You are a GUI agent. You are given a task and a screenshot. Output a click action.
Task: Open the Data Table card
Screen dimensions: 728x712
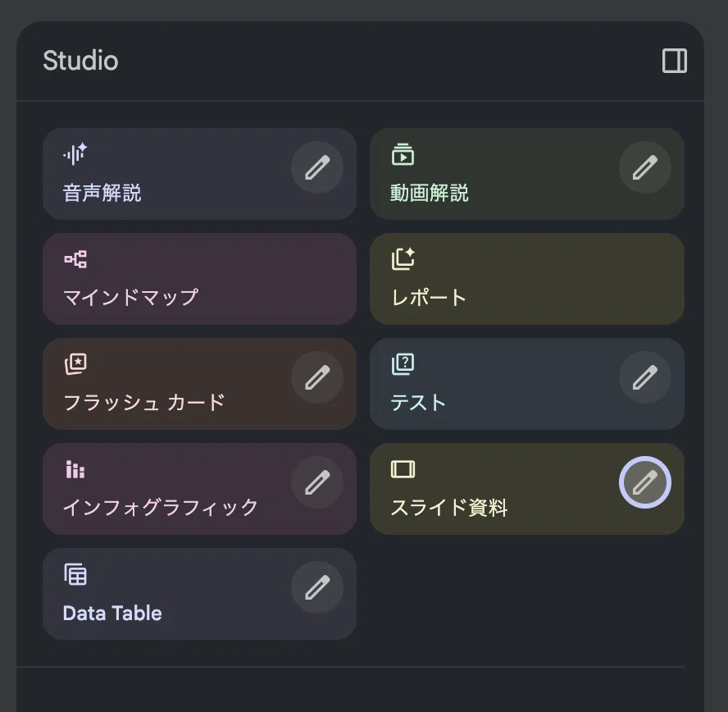(200, 594)
